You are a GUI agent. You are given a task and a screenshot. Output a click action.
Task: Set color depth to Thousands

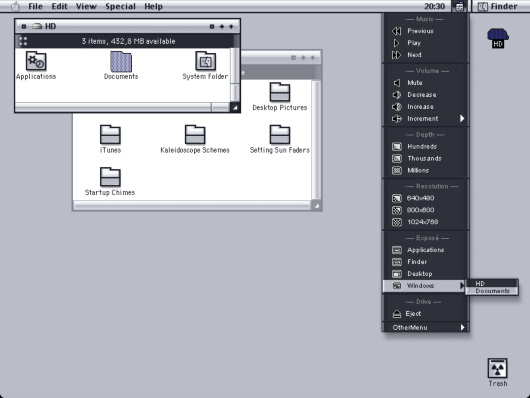[x=425, y=158]
